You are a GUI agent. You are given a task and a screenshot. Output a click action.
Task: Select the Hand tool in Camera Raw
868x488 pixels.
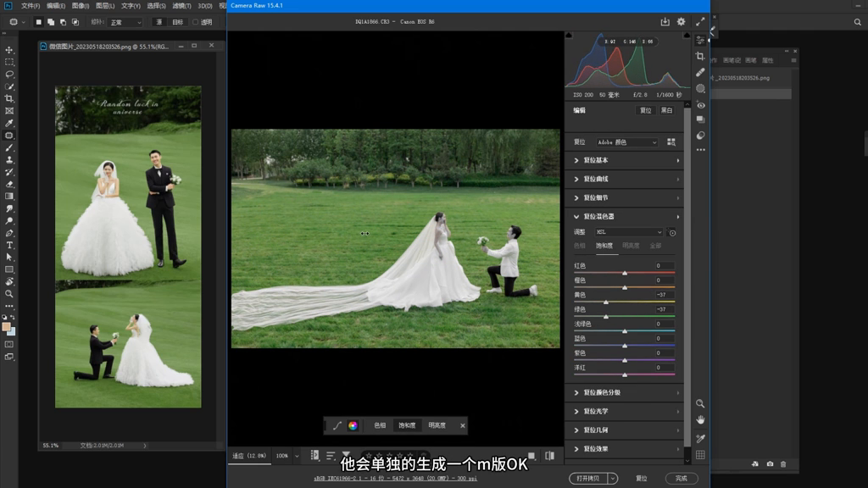(700, 419)
